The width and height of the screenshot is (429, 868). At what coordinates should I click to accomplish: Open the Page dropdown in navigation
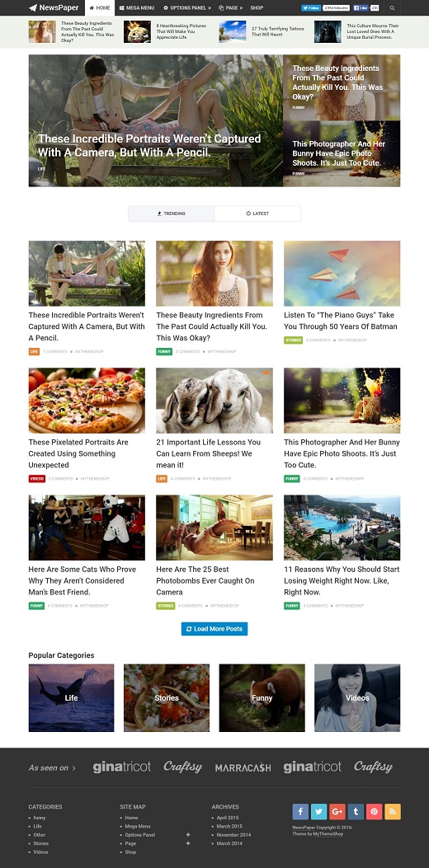[x=230, y=8]
